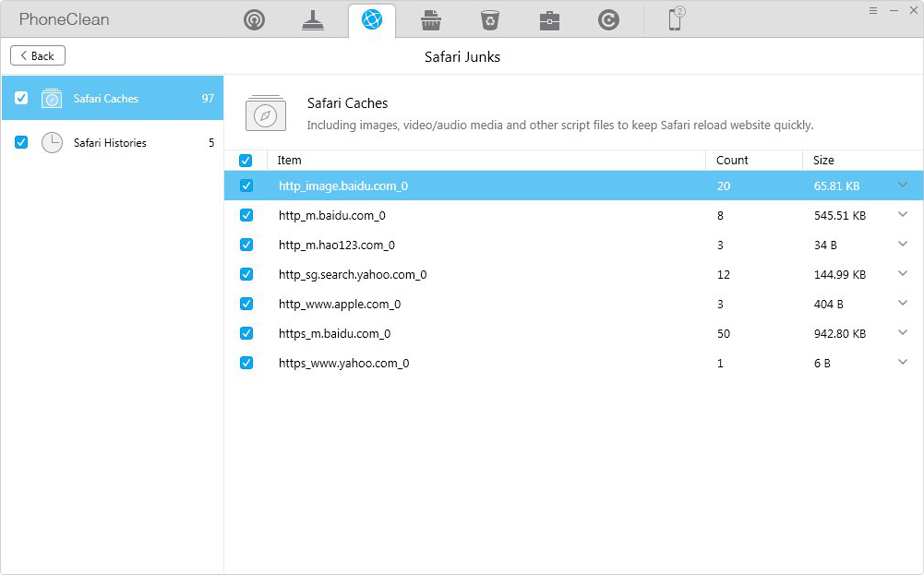The height and width of the screenshot is (575, 924).
Task: Open the shredder Privacy Clean icon
Action: pos(430,20)
